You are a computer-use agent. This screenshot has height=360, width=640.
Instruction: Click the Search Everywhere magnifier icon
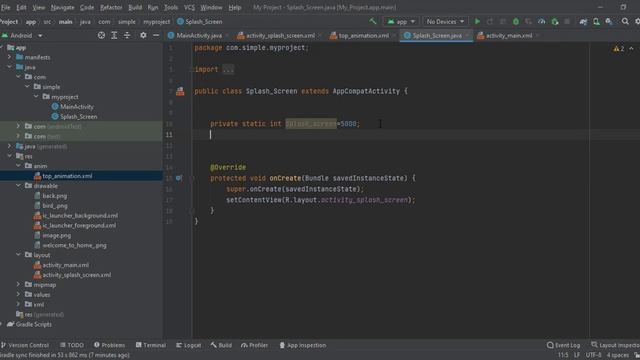pos(625,21)
